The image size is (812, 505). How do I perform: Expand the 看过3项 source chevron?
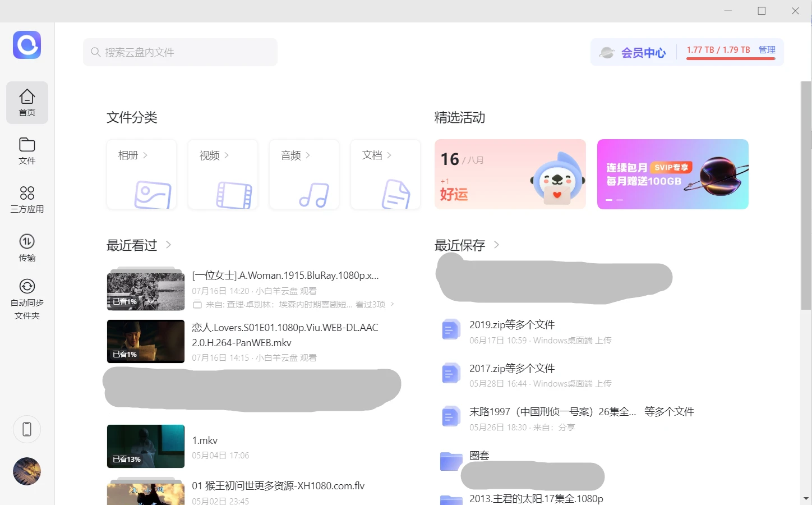coord(392,304)
